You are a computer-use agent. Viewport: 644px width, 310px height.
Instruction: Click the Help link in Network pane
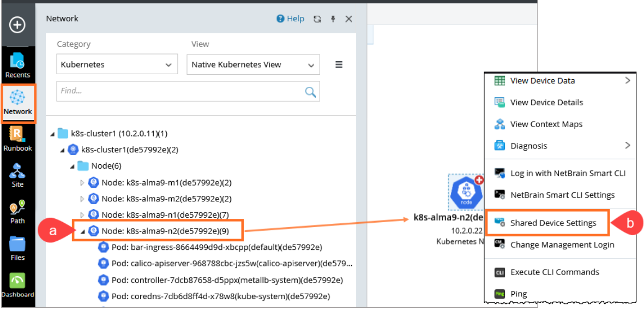point(291,19)
